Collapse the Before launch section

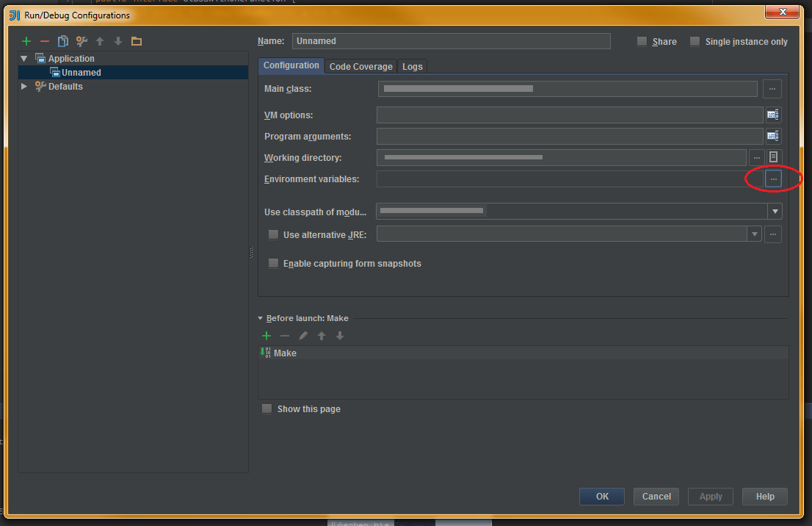coord(261,318)
